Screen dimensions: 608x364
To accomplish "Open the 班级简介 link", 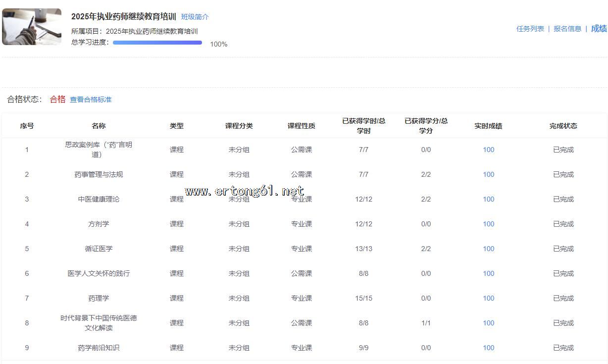I will point(195,17).
